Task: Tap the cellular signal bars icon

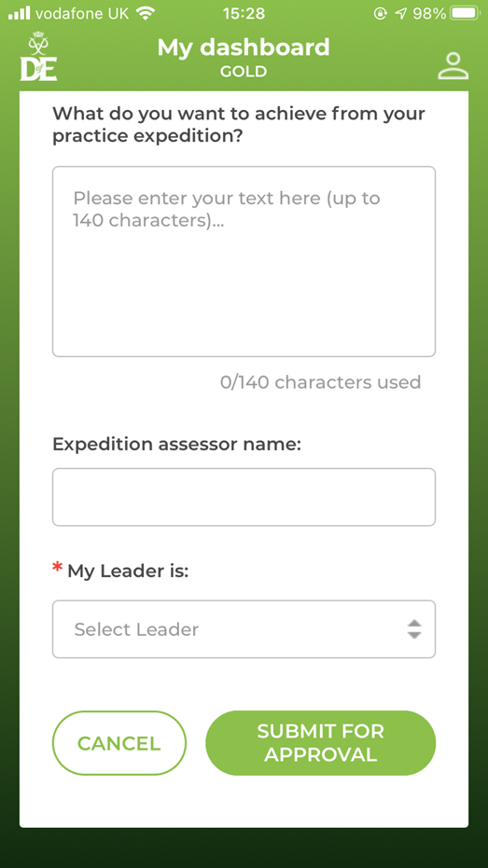Action: [x=20, y=13]
